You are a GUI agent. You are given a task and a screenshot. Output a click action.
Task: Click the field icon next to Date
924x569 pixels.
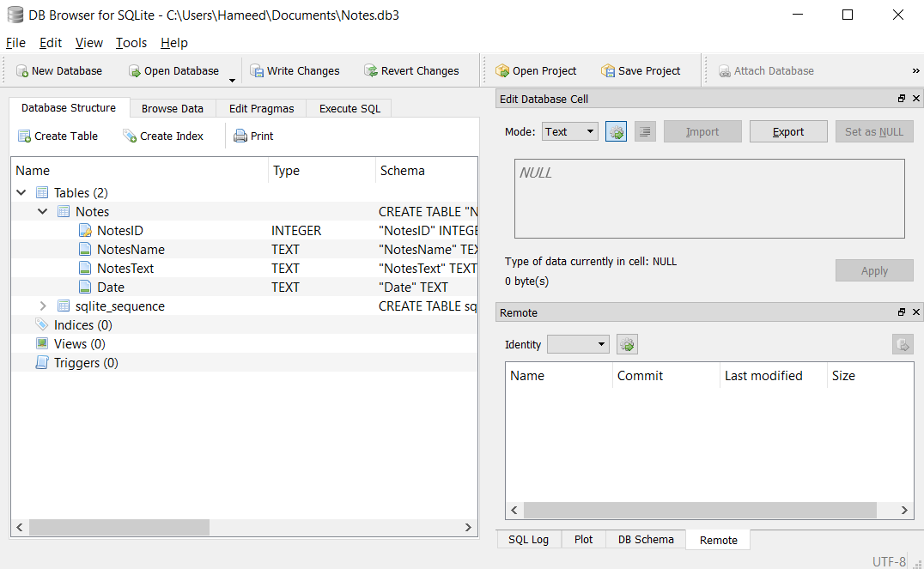point(86,287)
